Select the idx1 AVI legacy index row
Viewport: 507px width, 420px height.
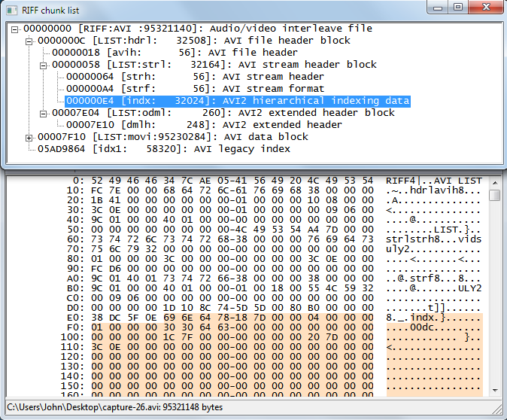pos(164,149)
